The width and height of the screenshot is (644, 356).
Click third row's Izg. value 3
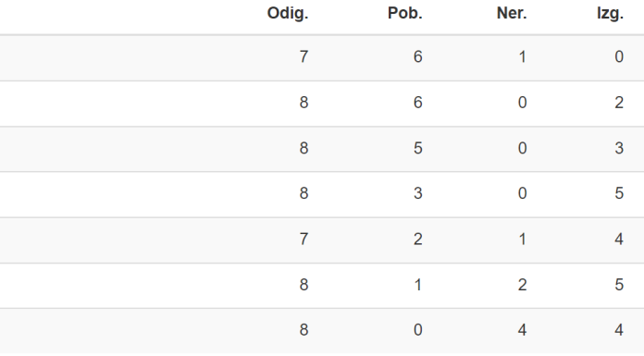[x=619, y=148]
